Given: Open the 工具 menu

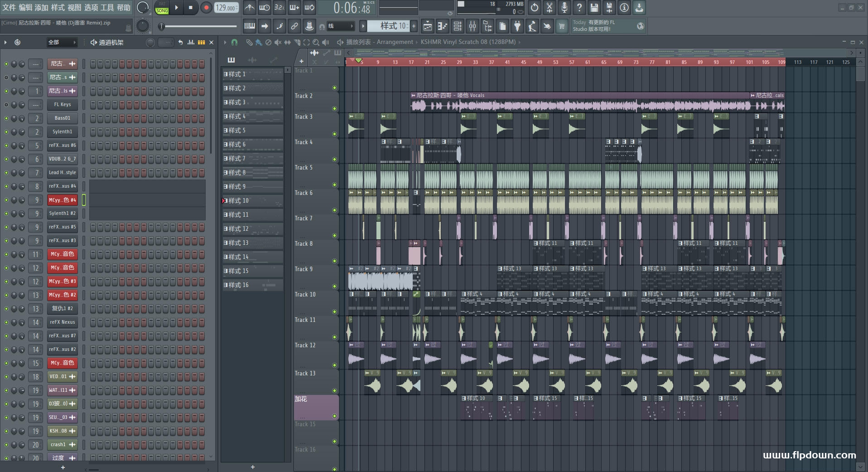Looking at the screenshot, I should point(107,8).
